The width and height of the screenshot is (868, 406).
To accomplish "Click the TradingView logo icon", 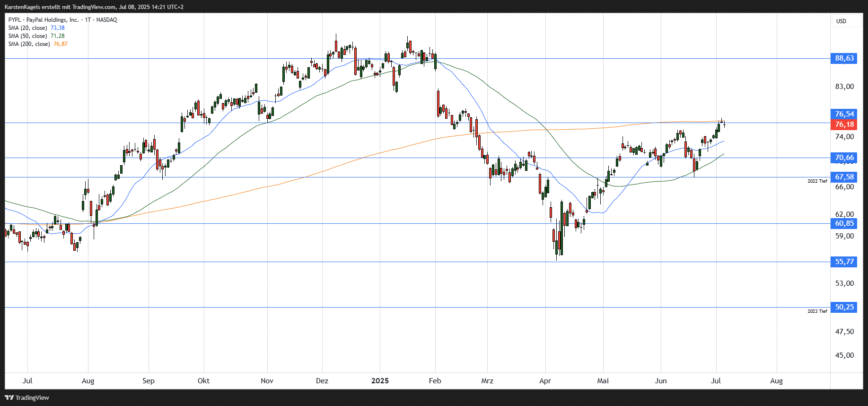I will (9, 397).
